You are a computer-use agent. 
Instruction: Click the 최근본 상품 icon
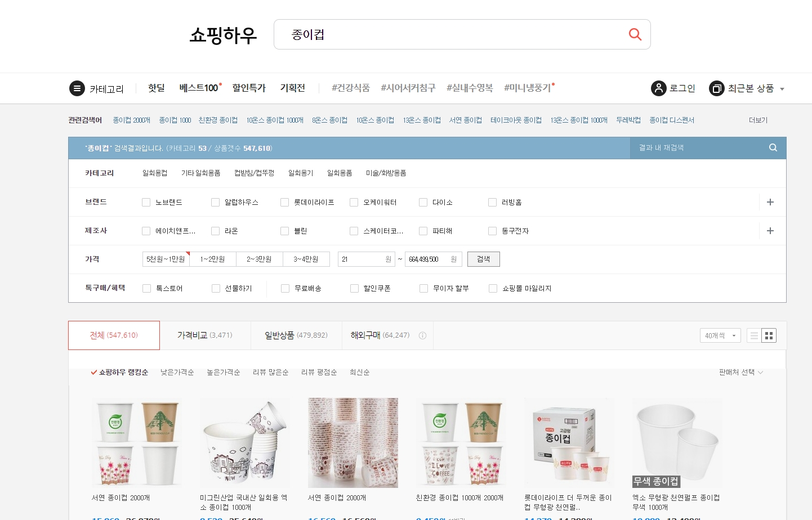[716, 88]
